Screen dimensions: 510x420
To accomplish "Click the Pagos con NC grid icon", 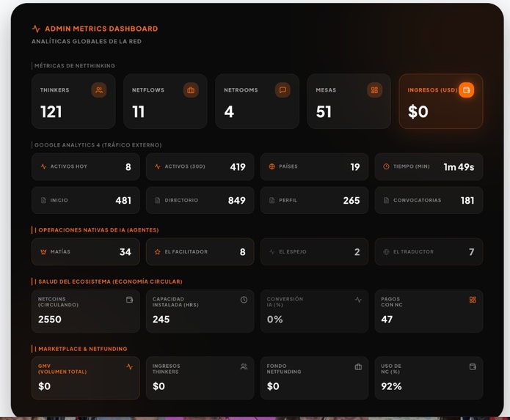I will coord(473,300).
